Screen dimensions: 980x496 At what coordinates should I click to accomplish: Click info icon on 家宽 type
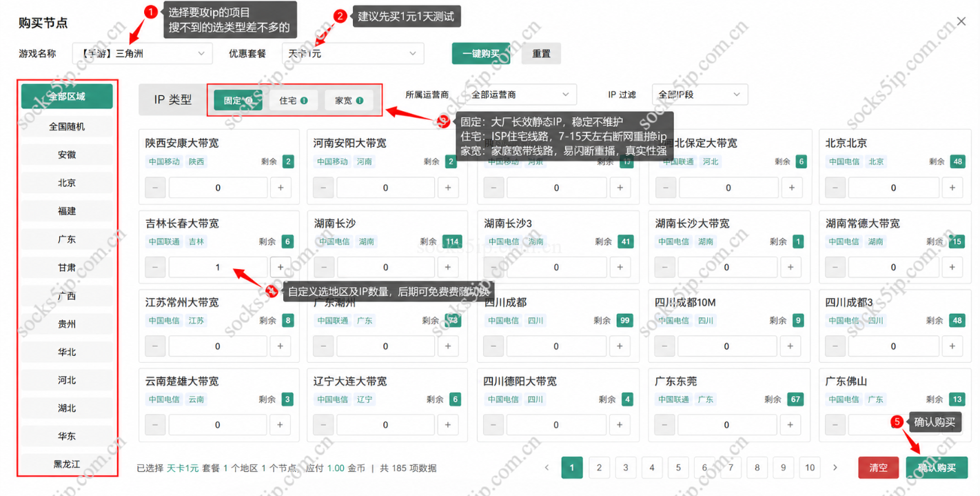click(360, 101)
